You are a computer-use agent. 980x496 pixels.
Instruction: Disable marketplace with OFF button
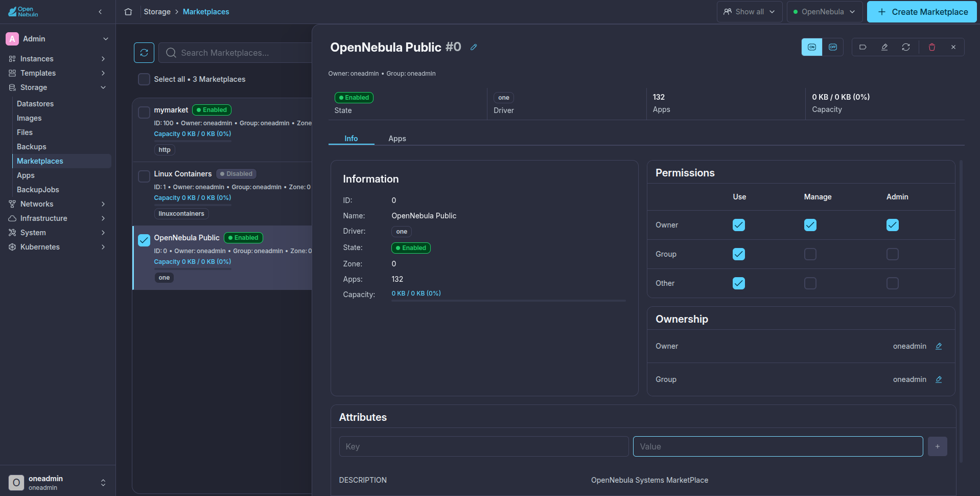(833, 47)
